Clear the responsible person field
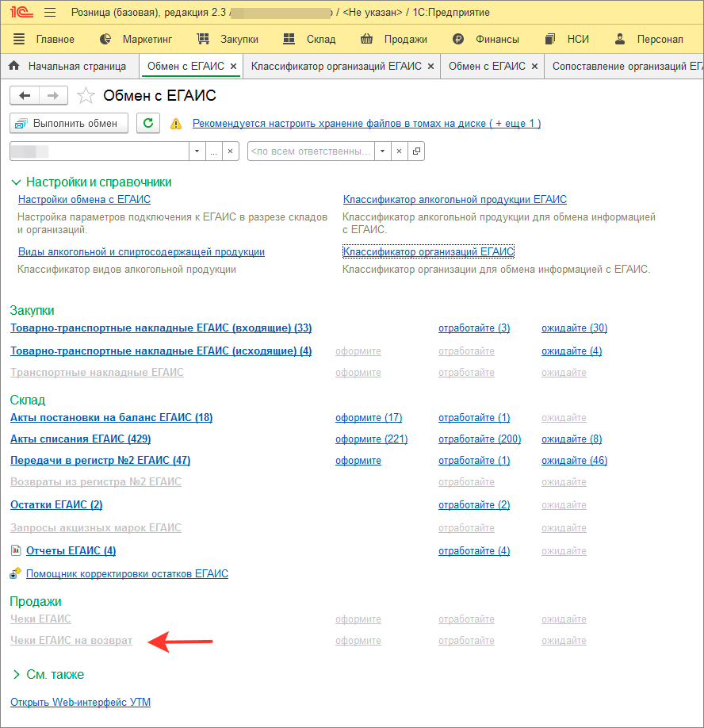Screen dimensions: 704x728 click(x=399, y=151)
